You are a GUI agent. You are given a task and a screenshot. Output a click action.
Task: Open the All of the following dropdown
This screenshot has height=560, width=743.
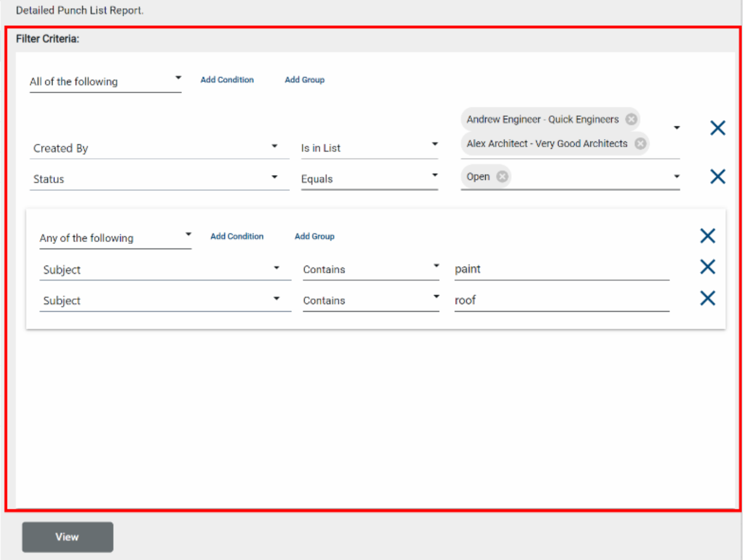[x=105, y=82]
